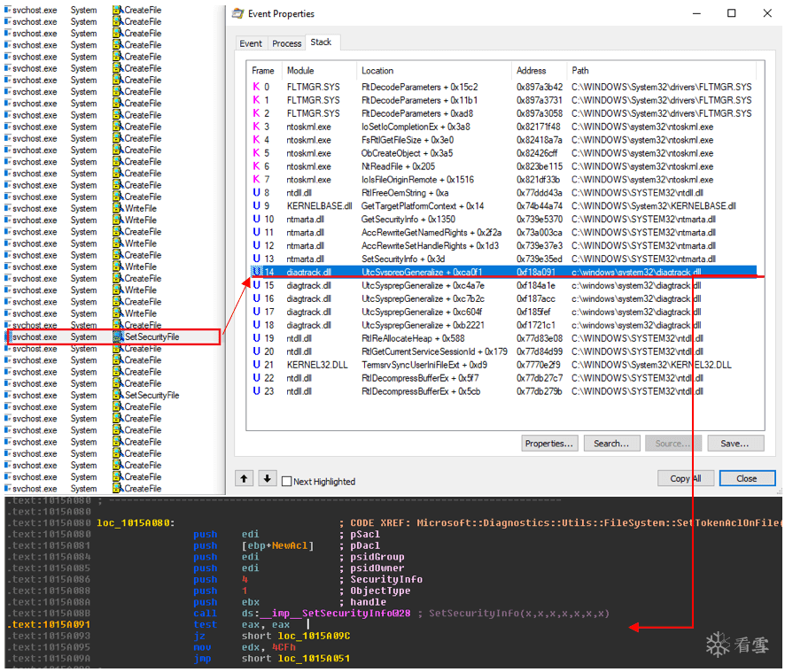Go to previous event with up arrow

coord(244,478)
